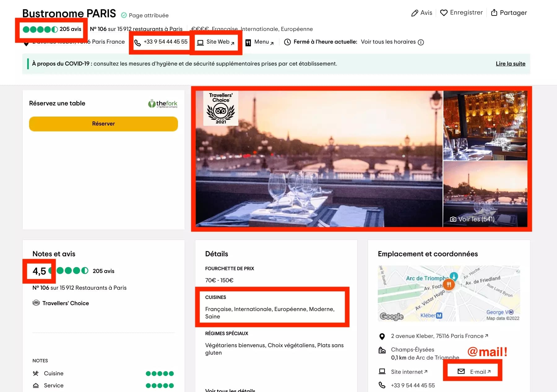The height and width of the screenshot is (392, 557).
Task: Click phone icon in coordinates section
Action: click(382, 385)
